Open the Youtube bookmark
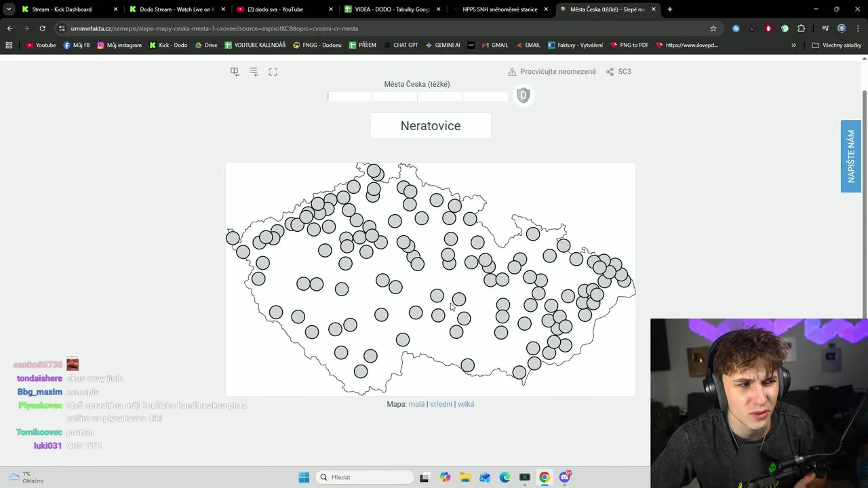Image resolution: width=868 pixels, height=488 pixels. pyautogui.click(x=41, y=45)
